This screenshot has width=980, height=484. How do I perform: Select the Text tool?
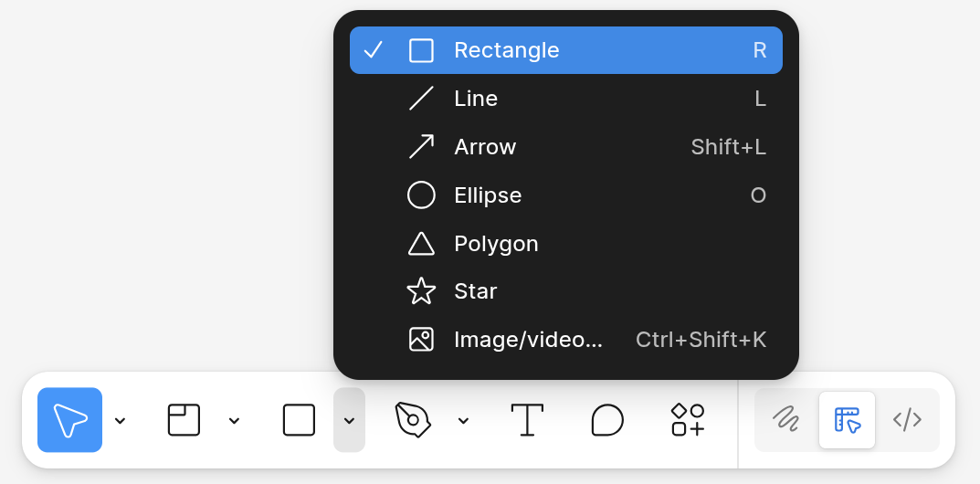[527, 420]
